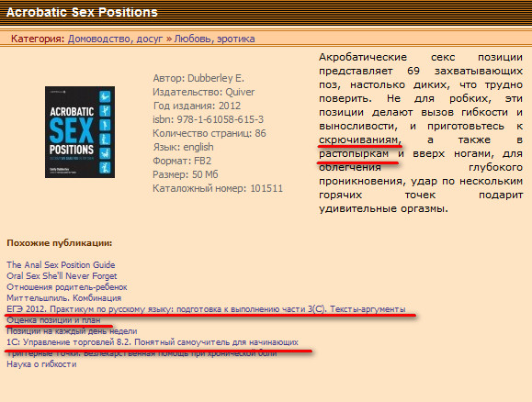The height and width of the screenshot is (402, 532).
Task: Open The Anal Sex Position Guide link
Action: [61, 264]
